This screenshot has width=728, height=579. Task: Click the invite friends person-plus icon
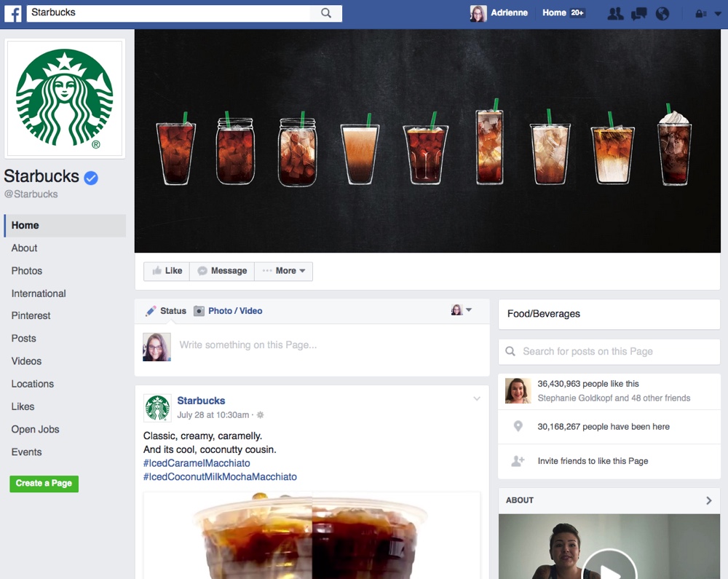[x=518, y=461]
